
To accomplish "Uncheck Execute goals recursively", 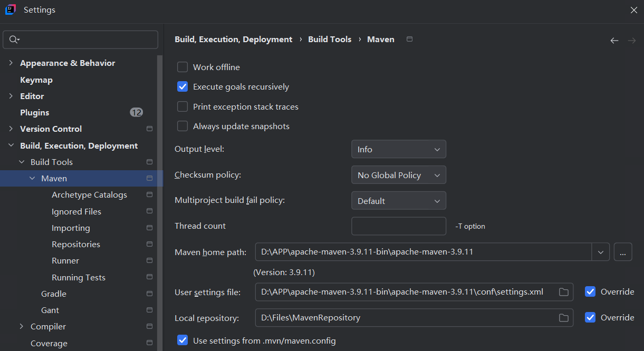I will pyautogui.click(x=182, y=87).
